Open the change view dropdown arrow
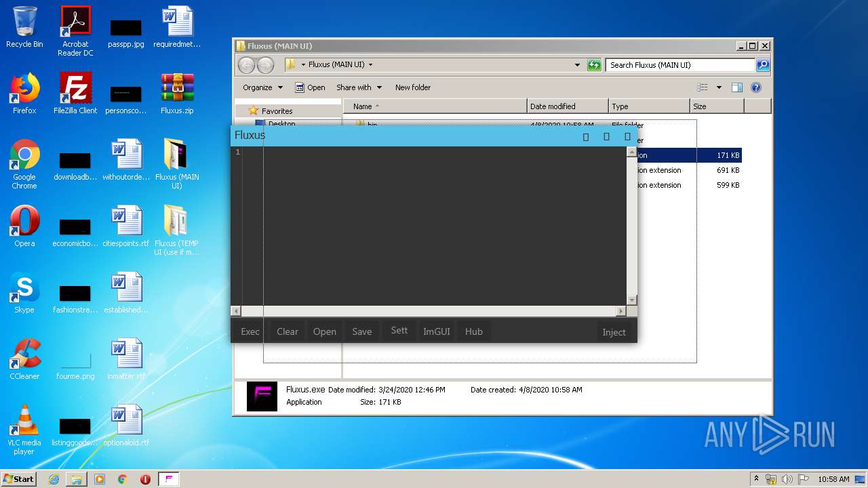This screenshot has height=488, width=868. pos(719,87)
